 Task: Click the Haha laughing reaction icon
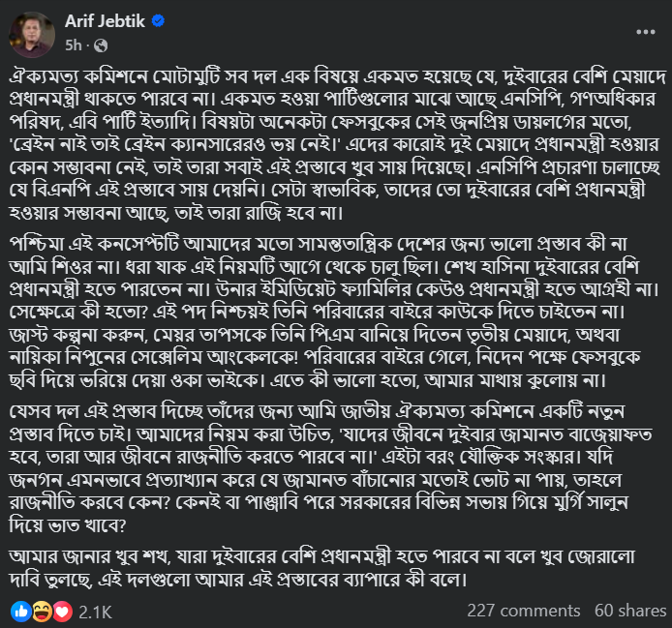42,612
